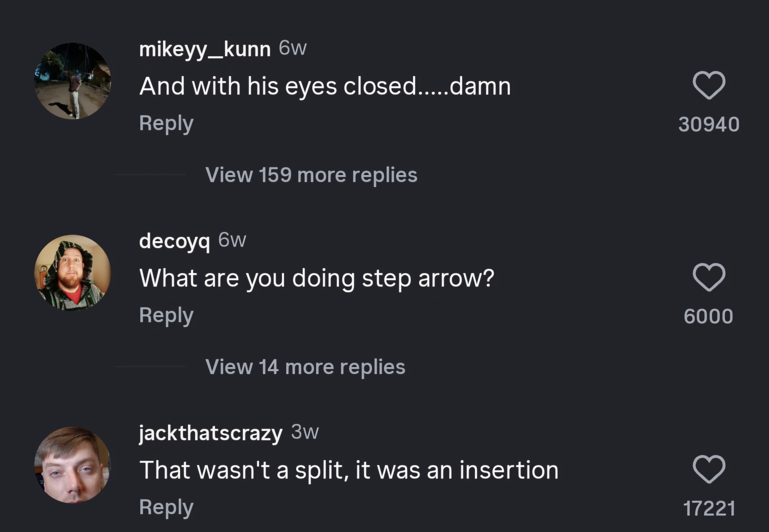Select comment "What are you doing step arrow?"
The width and height of the screenshot is (769, 532).
(316, 278)
